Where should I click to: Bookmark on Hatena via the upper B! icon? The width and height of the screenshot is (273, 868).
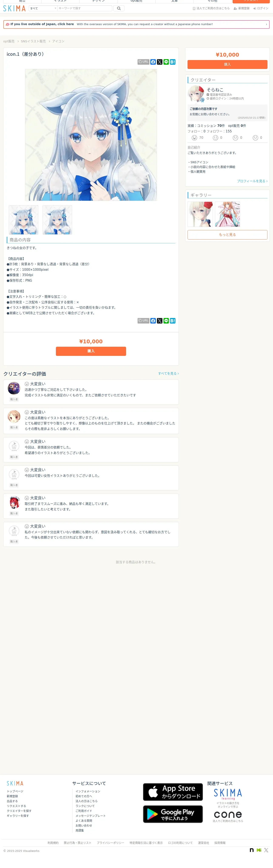(x=173, y=62)
